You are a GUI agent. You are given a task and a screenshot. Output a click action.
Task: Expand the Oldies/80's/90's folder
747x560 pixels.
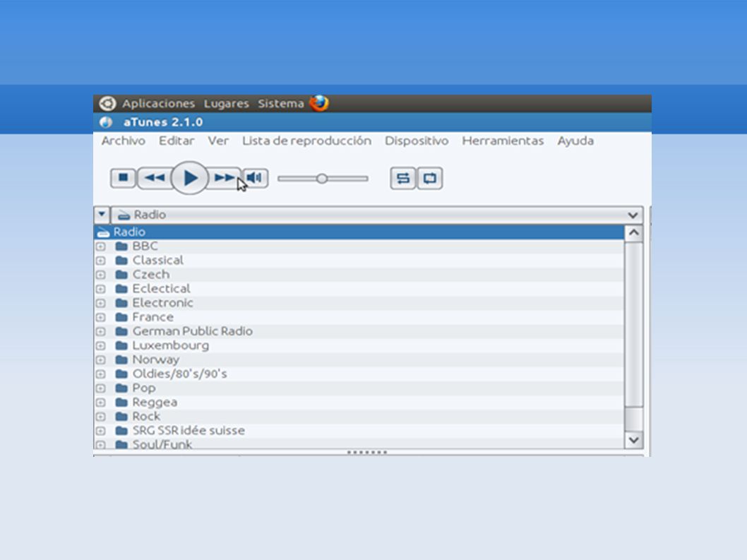point(100,374)
